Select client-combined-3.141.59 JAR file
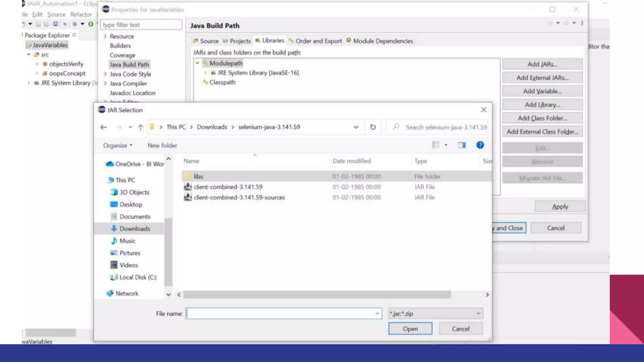644x362 pixels. pyautogui.click(x=228, y=187)
